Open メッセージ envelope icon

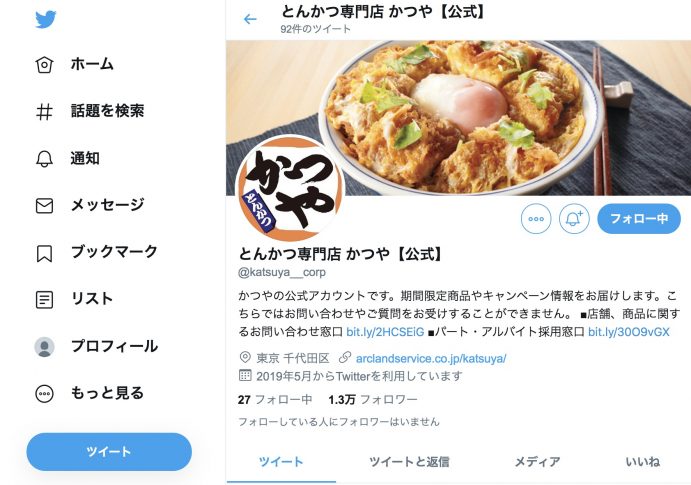click(44, 205)
